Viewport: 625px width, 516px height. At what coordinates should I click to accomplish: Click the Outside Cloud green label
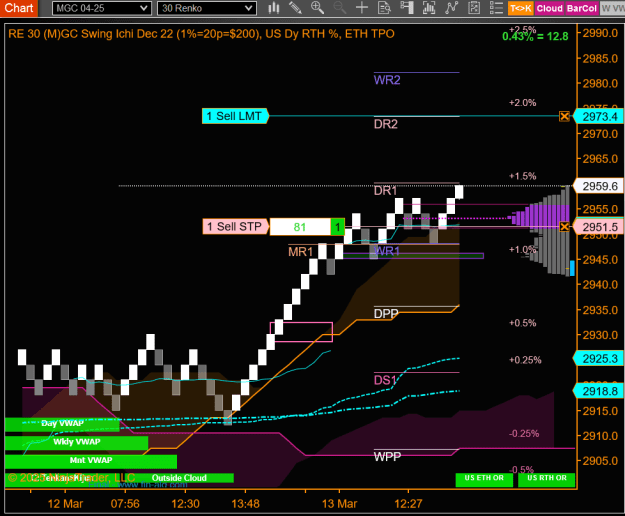[x=179, y=478]
